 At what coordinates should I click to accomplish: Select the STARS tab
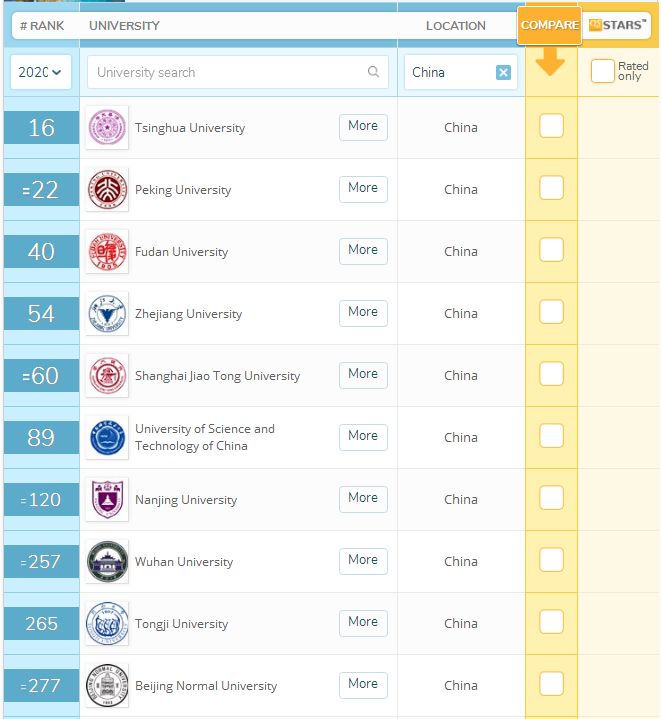point(618,25)
